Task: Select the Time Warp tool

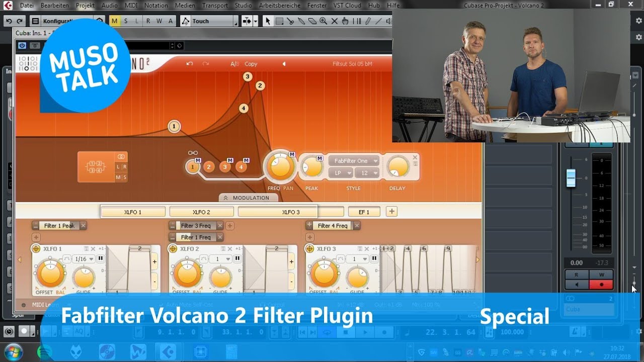Action: pyautogui.click(x=357, y=21)
